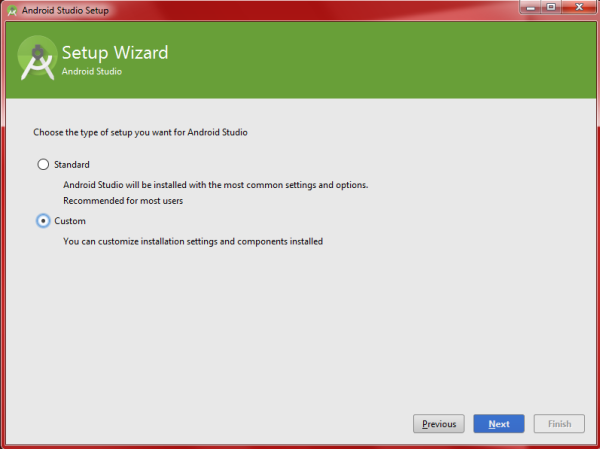Click the Android Studio logo in header

[x=38, y=58]
